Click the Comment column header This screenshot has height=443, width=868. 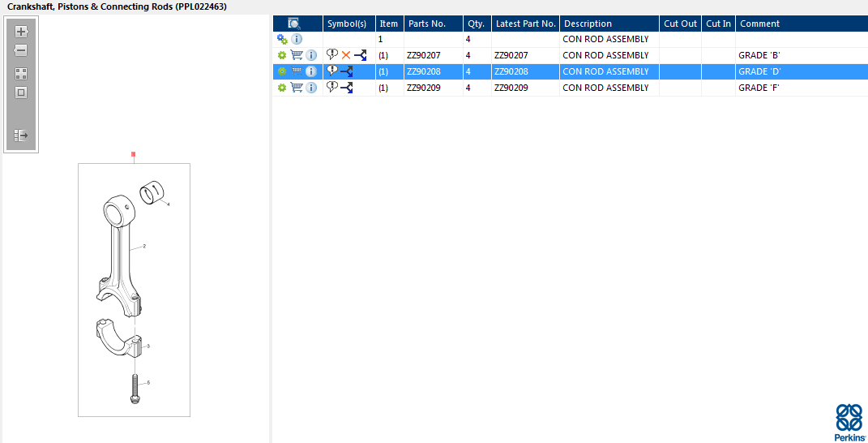tap(802, 24)
